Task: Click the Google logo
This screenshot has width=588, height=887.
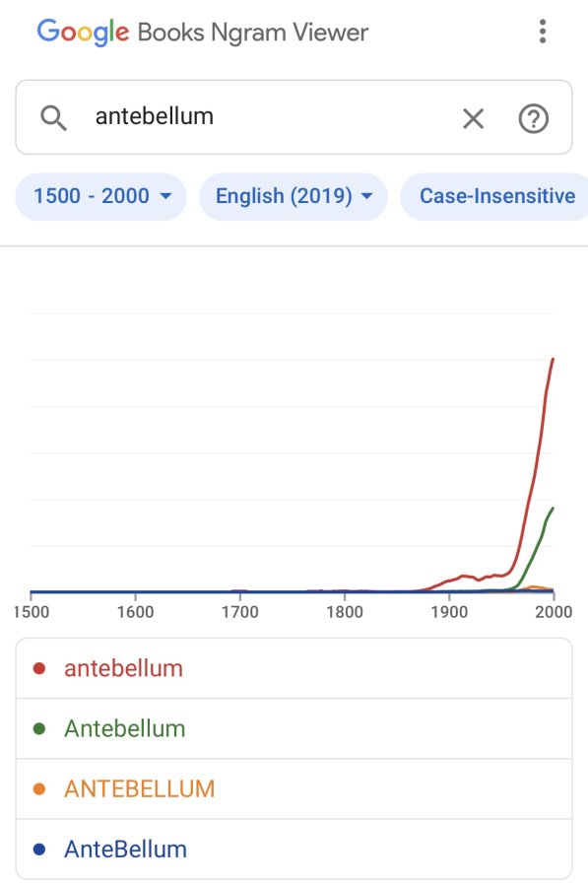Action: tap(83, 32)
